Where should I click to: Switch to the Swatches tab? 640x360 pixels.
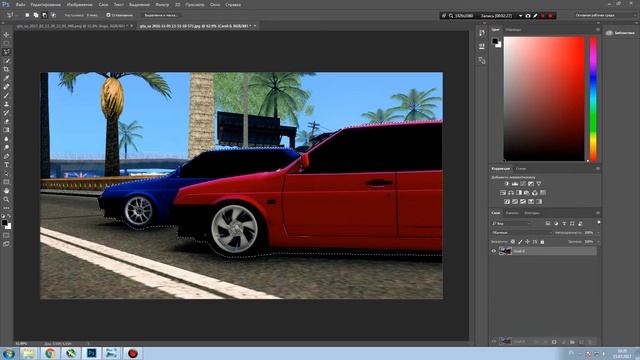(x=513, y=30)
